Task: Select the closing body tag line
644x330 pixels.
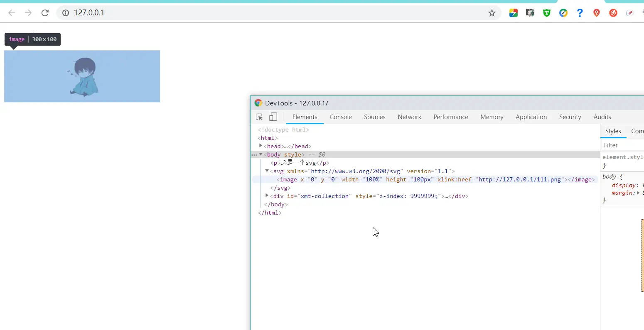Action: pyautogui.click(x=276, y=204)
